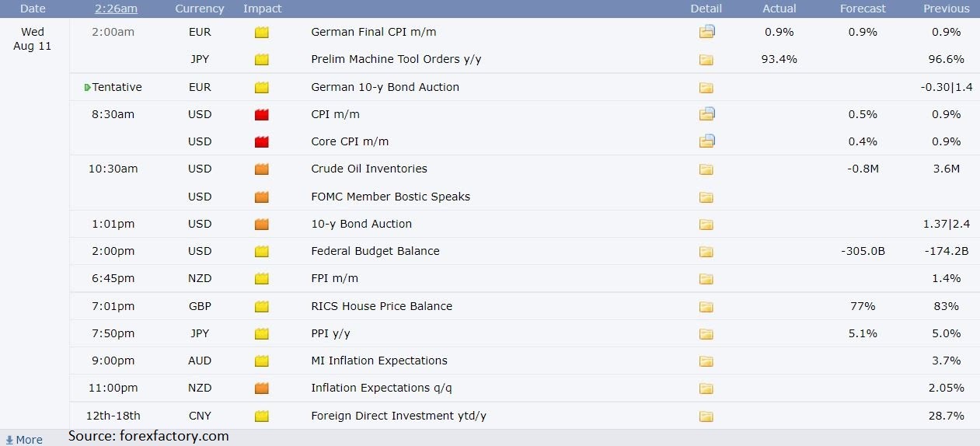Open detail folder for Federal Budget Balance
980x446 pixels.
pos(706,252)
